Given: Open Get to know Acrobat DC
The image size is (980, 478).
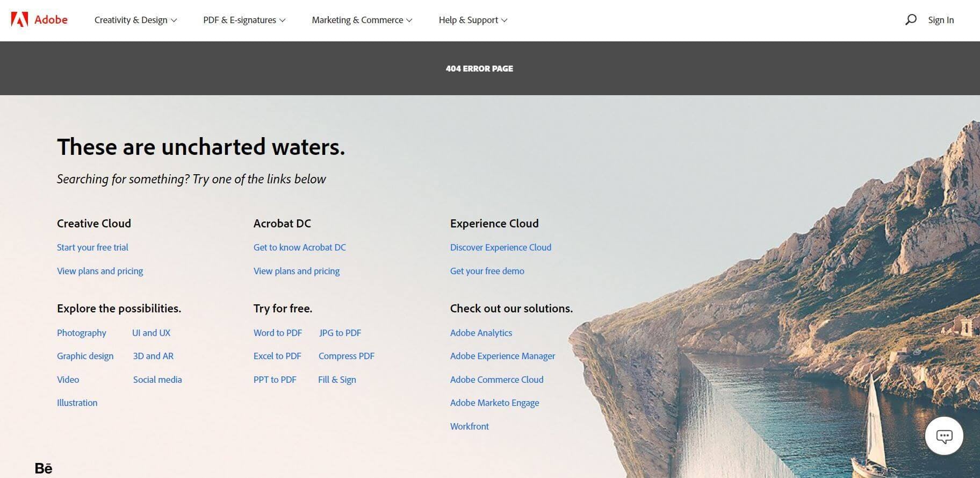Looking at the screenshot, I should (x=299, y=247).
